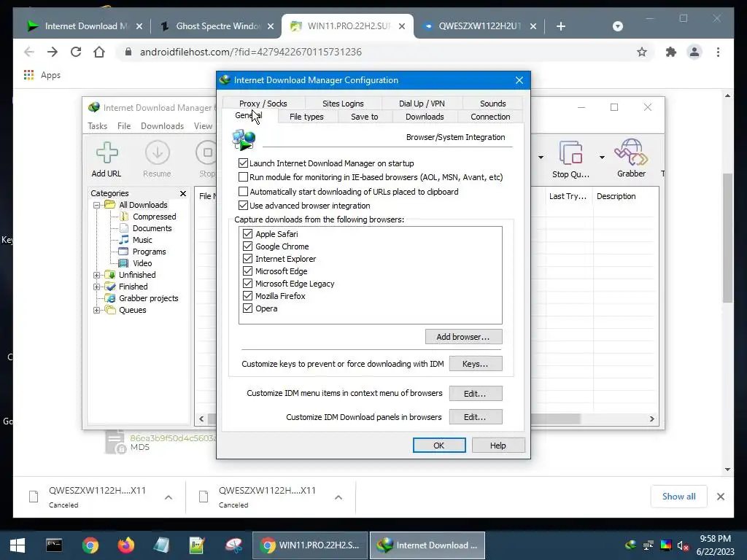Click Edit... for IDM Download panels

[476, 417]
